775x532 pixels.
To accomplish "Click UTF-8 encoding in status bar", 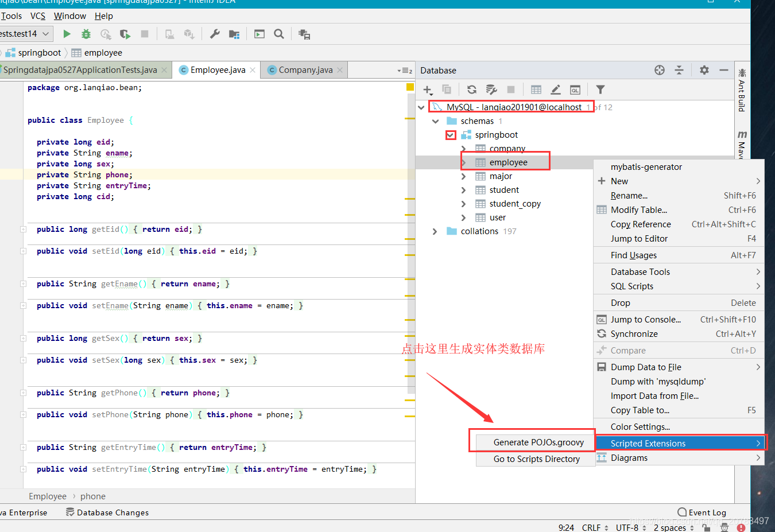I will [631, 527].
